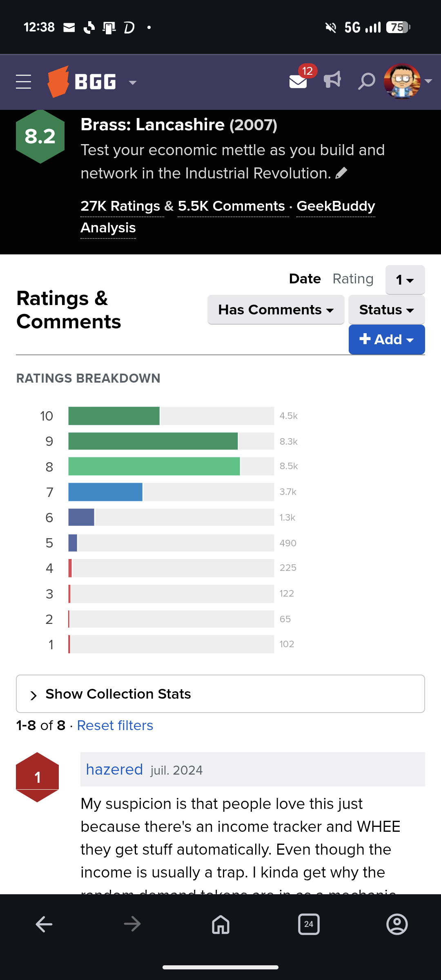The width and height of the screenshot is (441, 980).
Task: Open the Has Comments filter dropdown
Action: point(276,310)
